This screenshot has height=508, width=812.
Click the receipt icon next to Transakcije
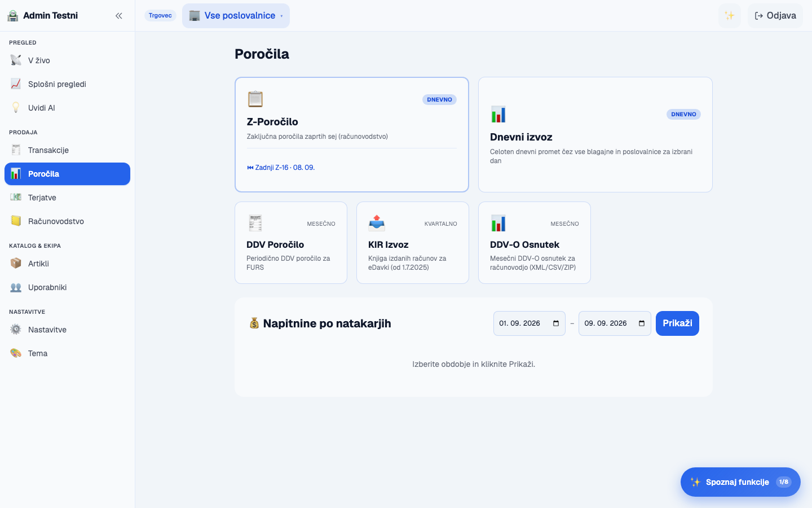click(16, 150)
